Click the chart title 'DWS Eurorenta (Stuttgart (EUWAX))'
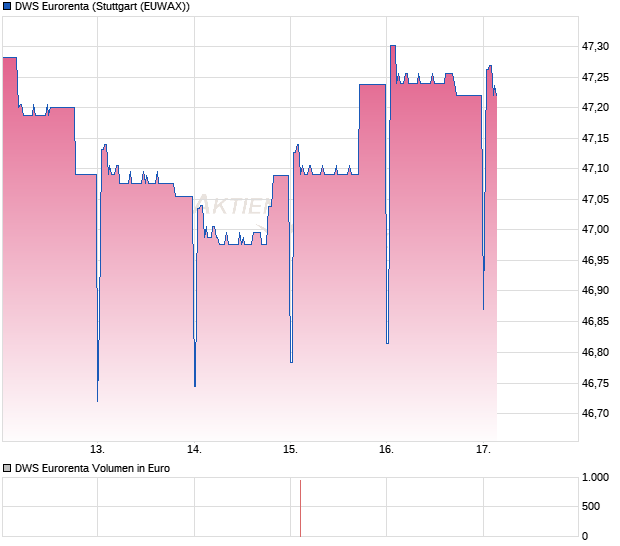The image size is (620, 546). click(x=102, y=7)
